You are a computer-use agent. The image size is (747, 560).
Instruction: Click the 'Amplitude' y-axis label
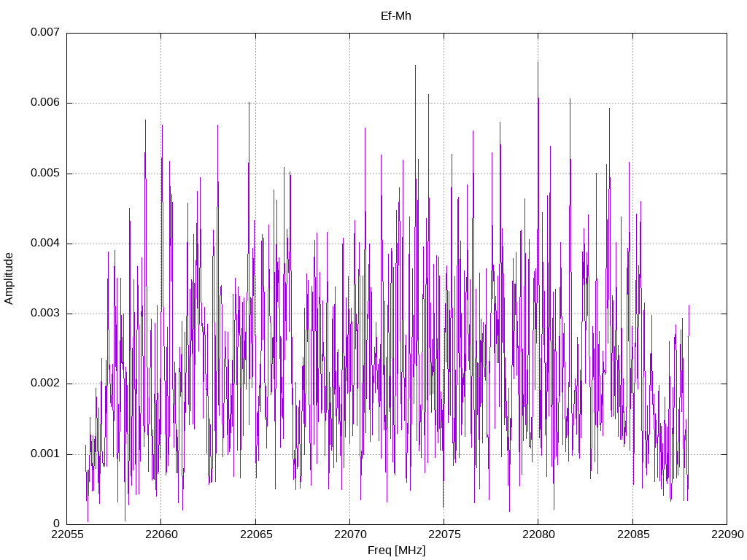click(x=9, y=279)
